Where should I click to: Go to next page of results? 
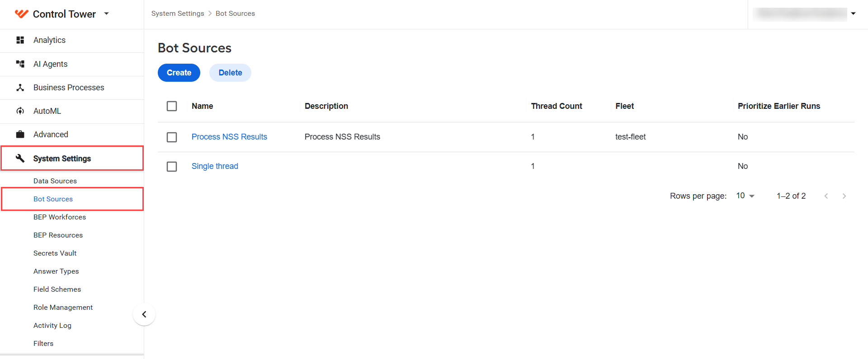pos(844,196)
